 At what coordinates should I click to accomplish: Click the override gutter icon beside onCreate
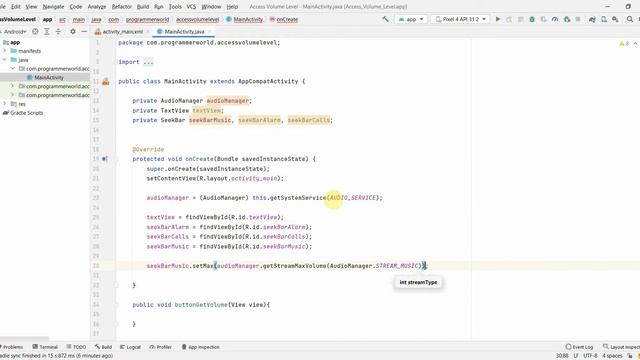[x=104, y=159]
